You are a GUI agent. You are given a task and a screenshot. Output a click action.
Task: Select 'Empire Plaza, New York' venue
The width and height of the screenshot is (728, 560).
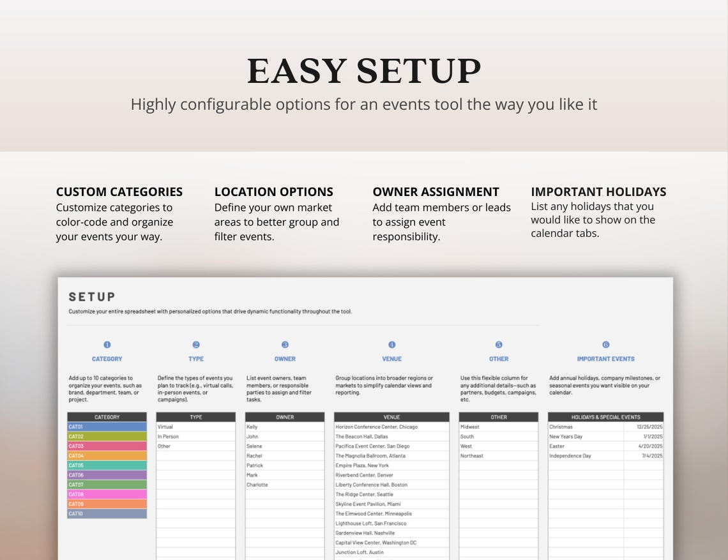392,465
